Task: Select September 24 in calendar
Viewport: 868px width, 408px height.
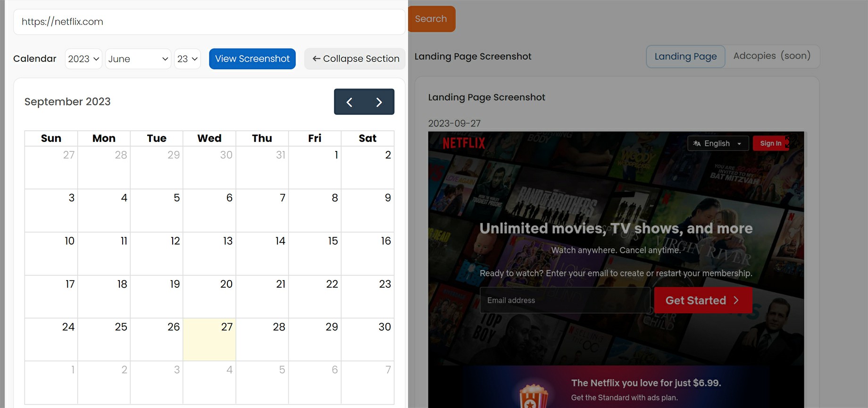Action: (51, 340)
